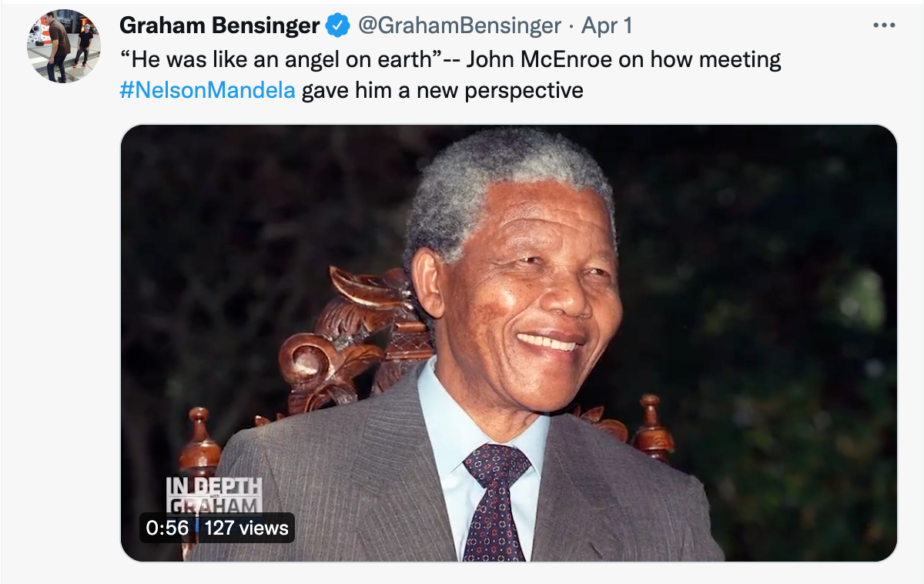924x584 pixels.
Task: Open the #NelsonMandela hashtag
Action: tap(208, 91)
